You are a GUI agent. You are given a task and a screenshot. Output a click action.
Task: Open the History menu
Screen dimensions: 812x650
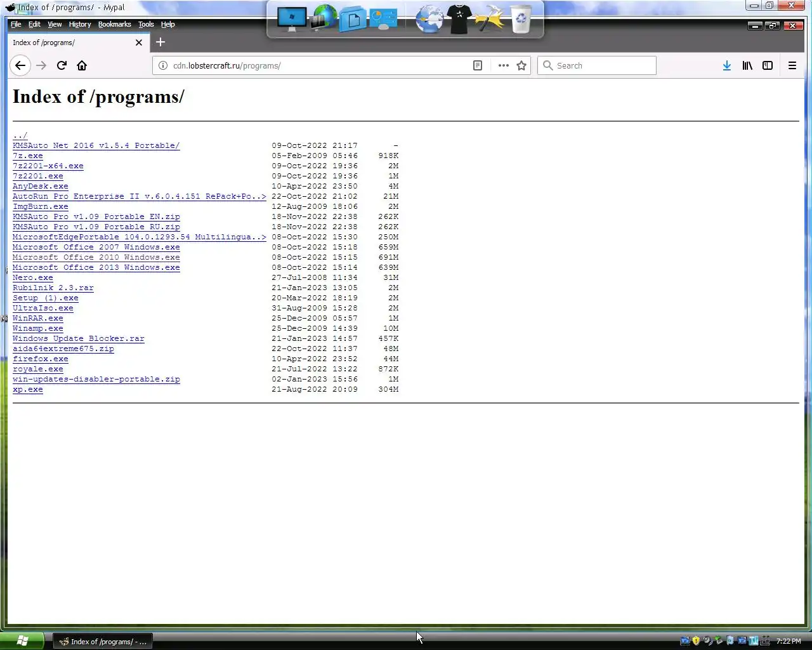click(x=80, y=24)
